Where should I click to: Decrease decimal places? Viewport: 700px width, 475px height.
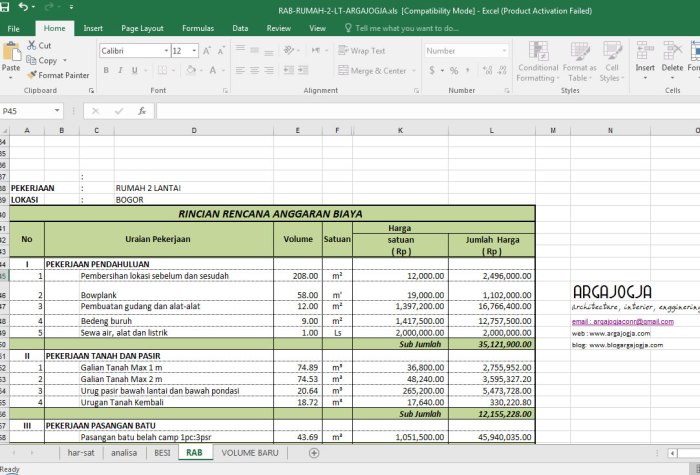coord(502,71)
